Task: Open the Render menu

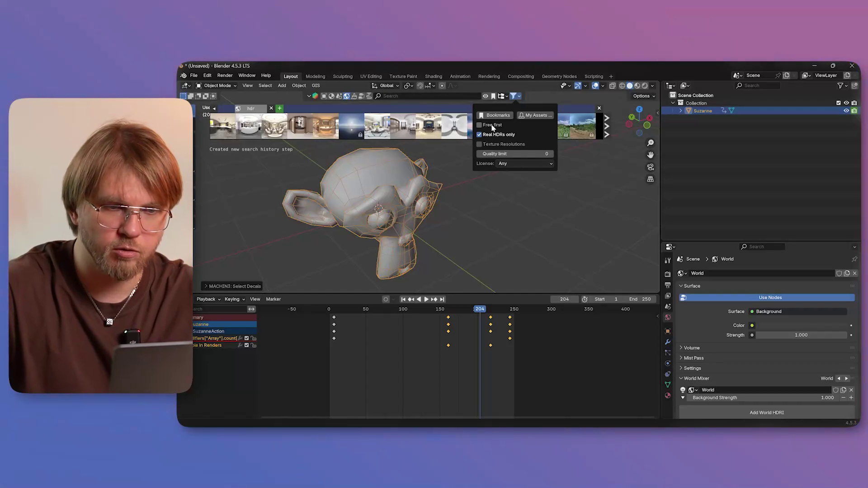Action: pyautogui.click(x=225, y=75)
